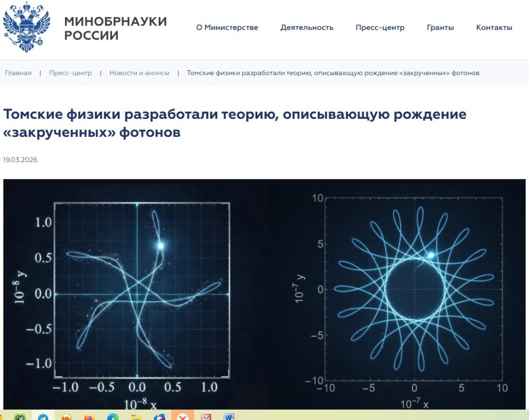Viewport: 529px width, 420px height.
Task: Select «Деятельность» in the top navigation
Action: click(x=307, y=28)
